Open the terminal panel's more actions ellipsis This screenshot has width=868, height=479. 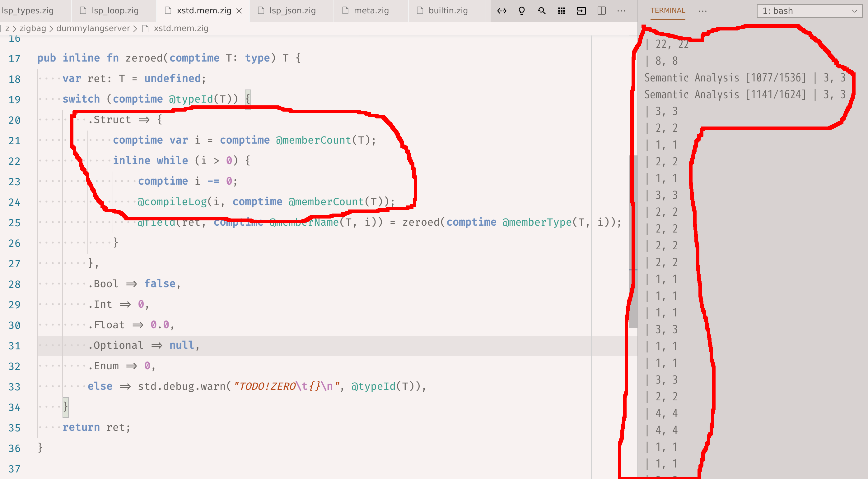(702, 11)
